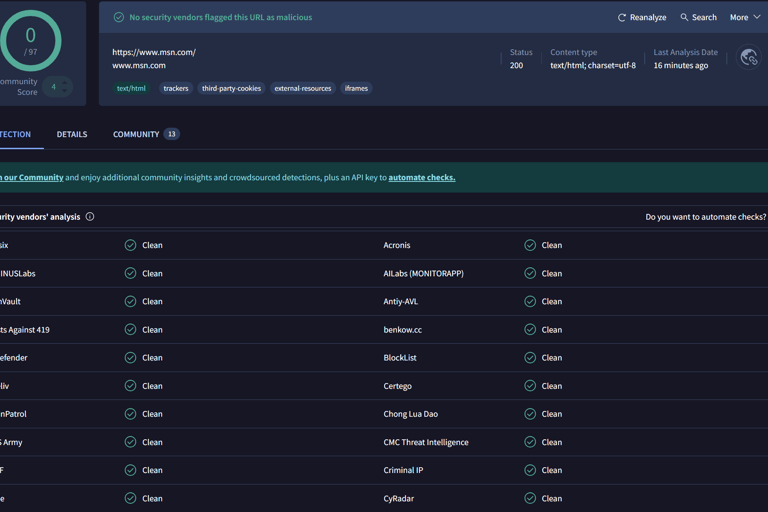Click the Acronis vendor name
768x512 pixels.
(397, 245)
